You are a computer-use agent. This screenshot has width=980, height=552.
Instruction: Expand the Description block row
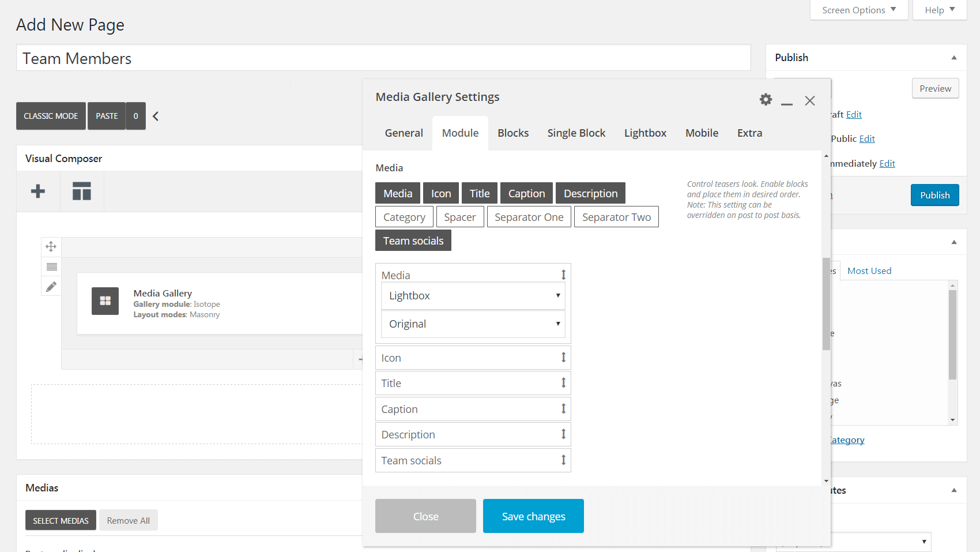[x=473, y=434]
